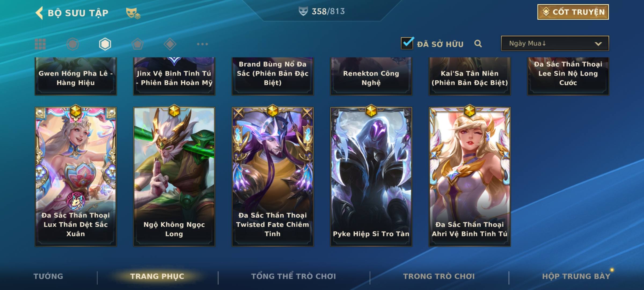The height and width of the screenshot is (290, 644).
Task: Click the search magnifier icon
Action: [478, 44]
